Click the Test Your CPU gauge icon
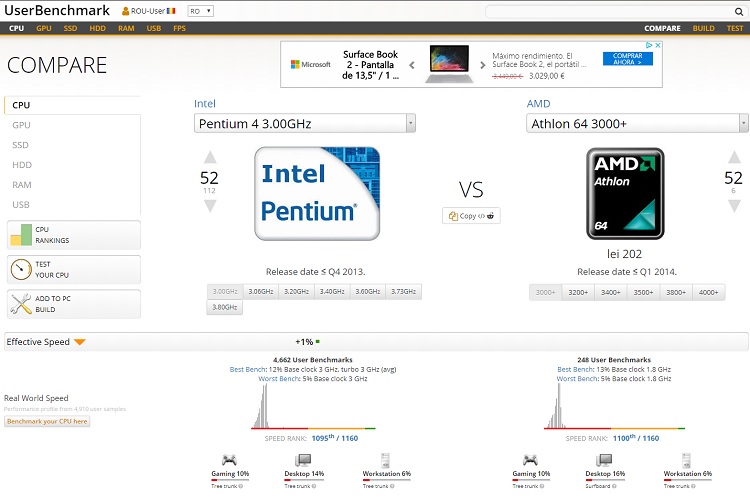This screenshot has width=750, height=500. [x=21, y=270]
